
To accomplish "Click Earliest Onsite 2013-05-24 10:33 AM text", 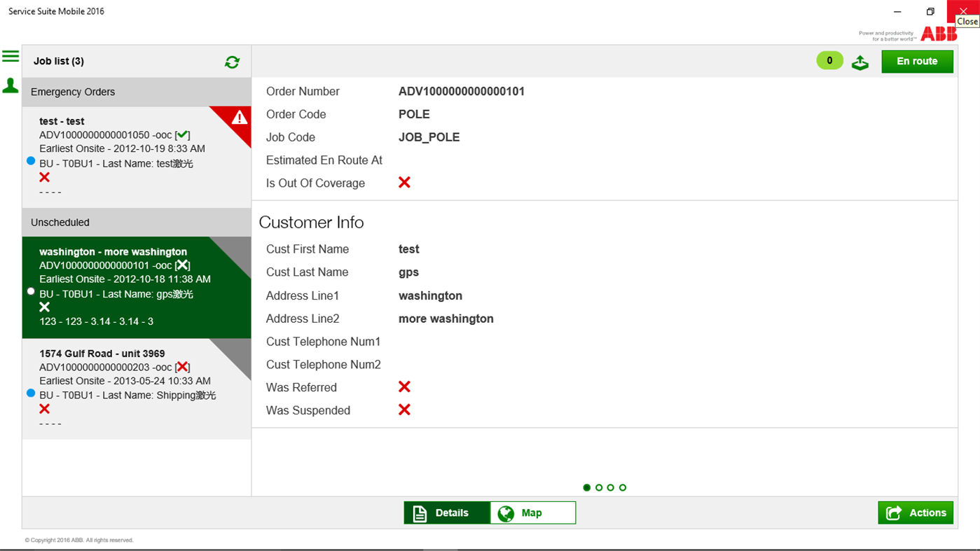I will coord(125,381).
